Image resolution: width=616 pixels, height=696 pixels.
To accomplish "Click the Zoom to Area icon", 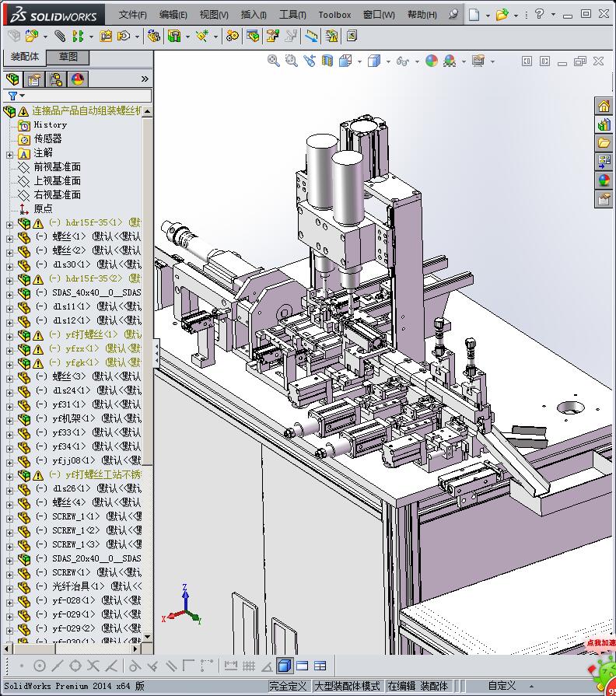I will (x=291, y=61).
